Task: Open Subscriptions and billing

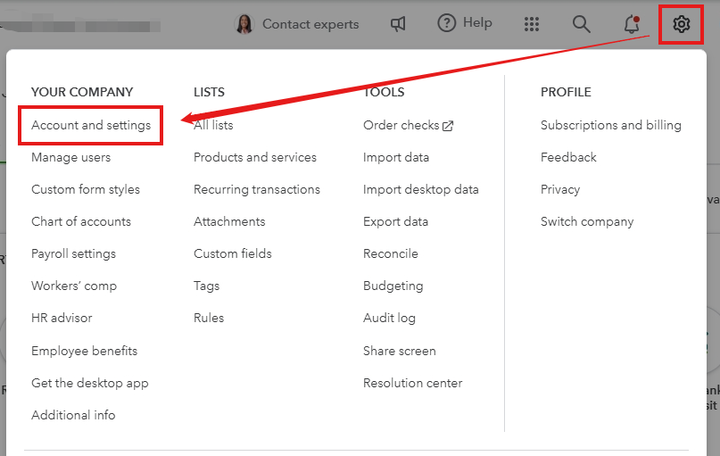Action: pos(611,125)
